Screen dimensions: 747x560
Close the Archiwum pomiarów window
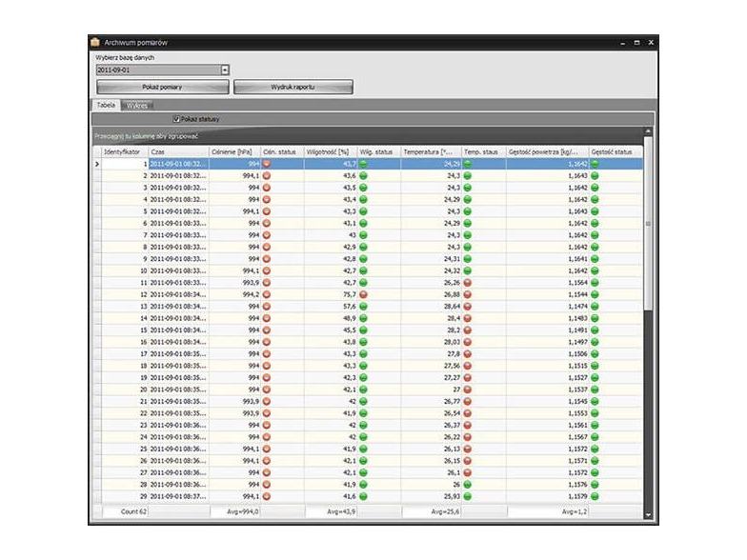click(651, 42)
